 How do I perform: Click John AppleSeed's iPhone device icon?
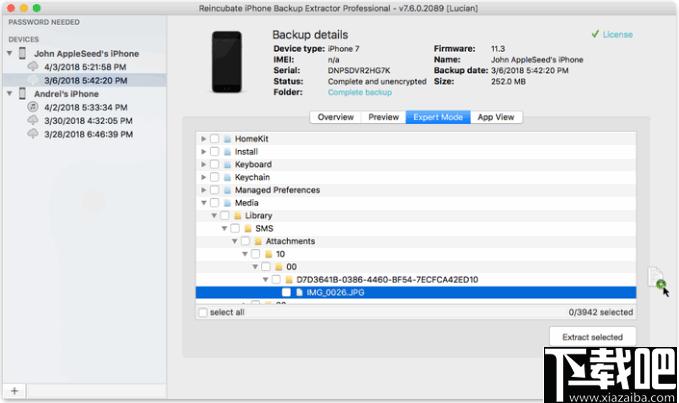click(23, 53)
